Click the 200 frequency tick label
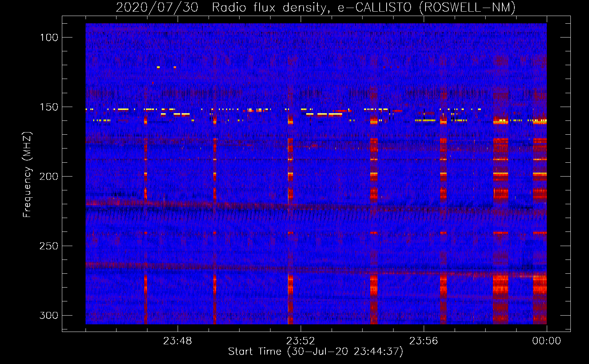Screen dimensions: 589x364 (49, 177)
